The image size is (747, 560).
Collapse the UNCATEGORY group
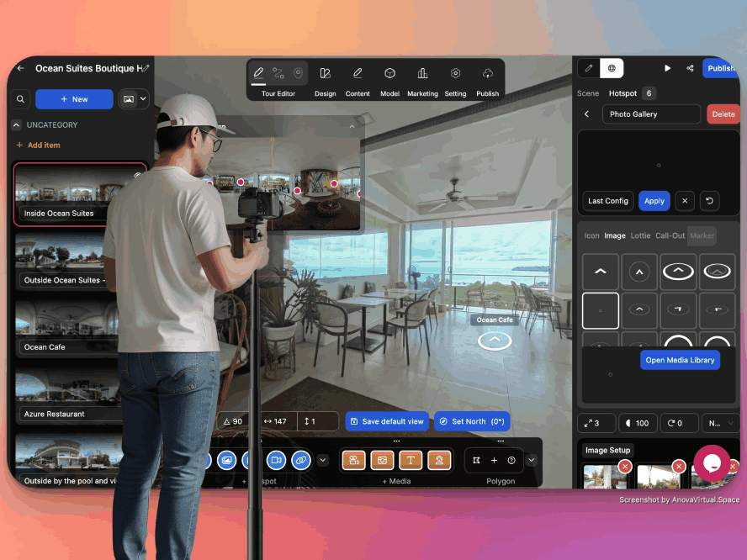click(x=16, y=124)
